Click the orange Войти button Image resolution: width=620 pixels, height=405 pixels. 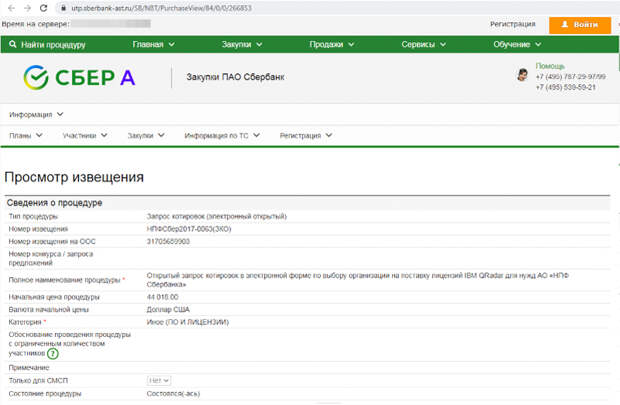click(x=580, y=25)
